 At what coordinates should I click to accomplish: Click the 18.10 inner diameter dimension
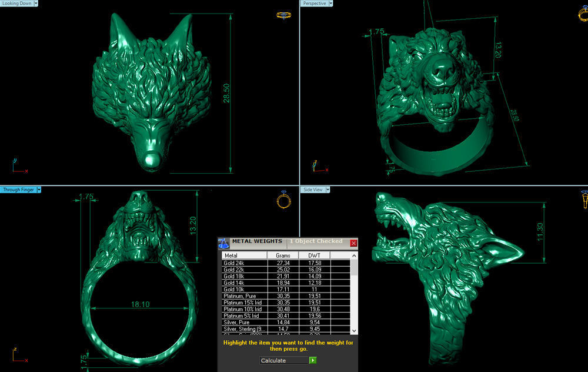coord(141,304)
